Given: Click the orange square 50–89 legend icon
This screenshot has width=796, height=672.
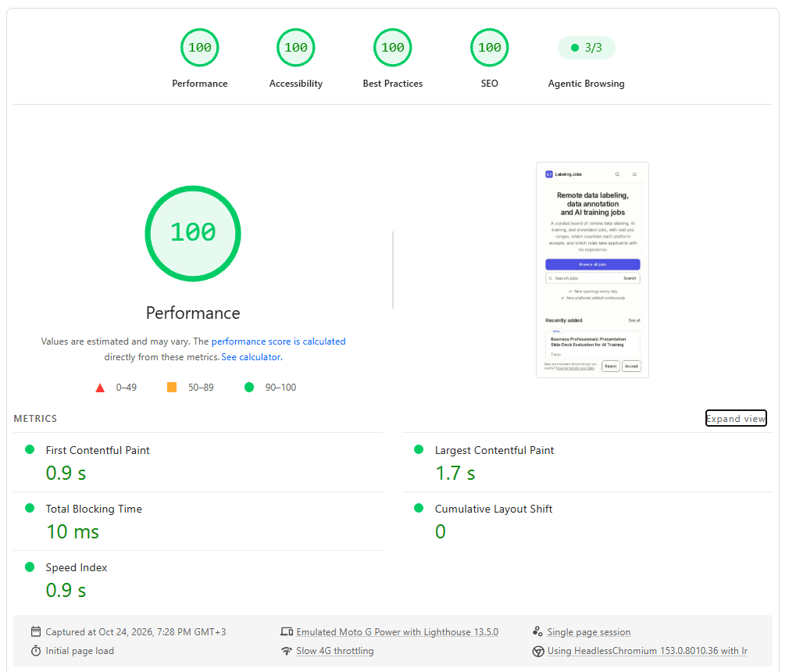Looking at the screenshot, I should 172,388.
